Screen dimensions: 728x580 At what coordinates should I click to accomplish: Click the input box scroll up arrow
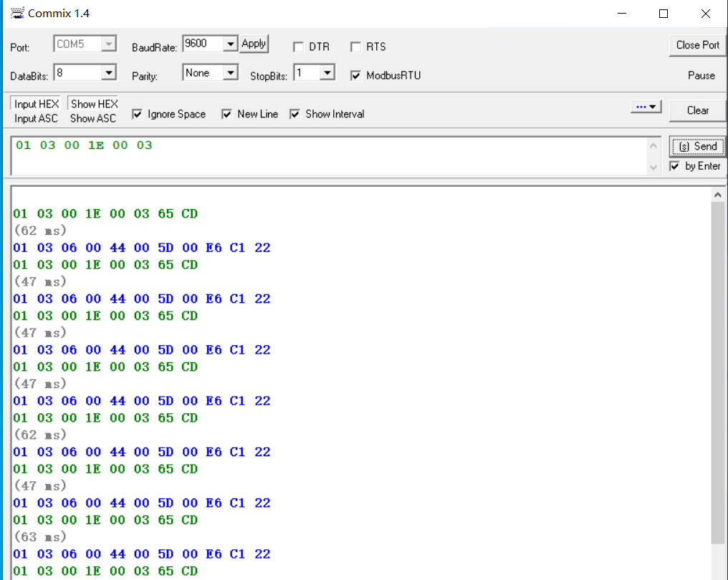pos(653,147)
